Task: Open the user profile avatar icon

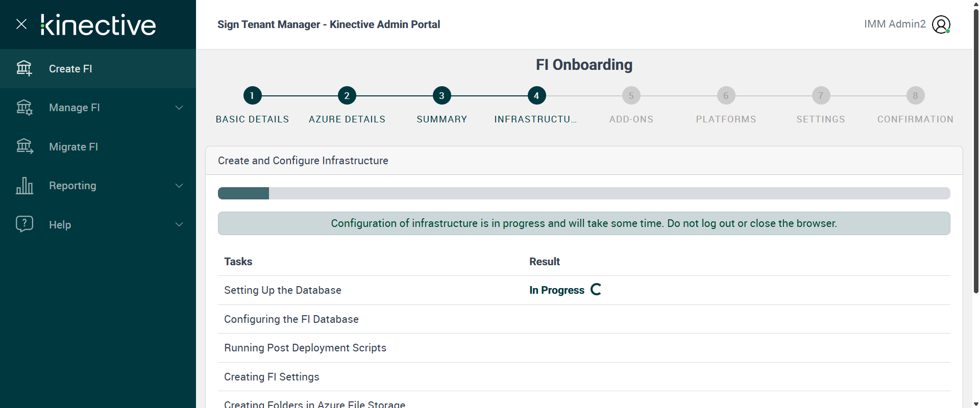Action: [941, 24]
